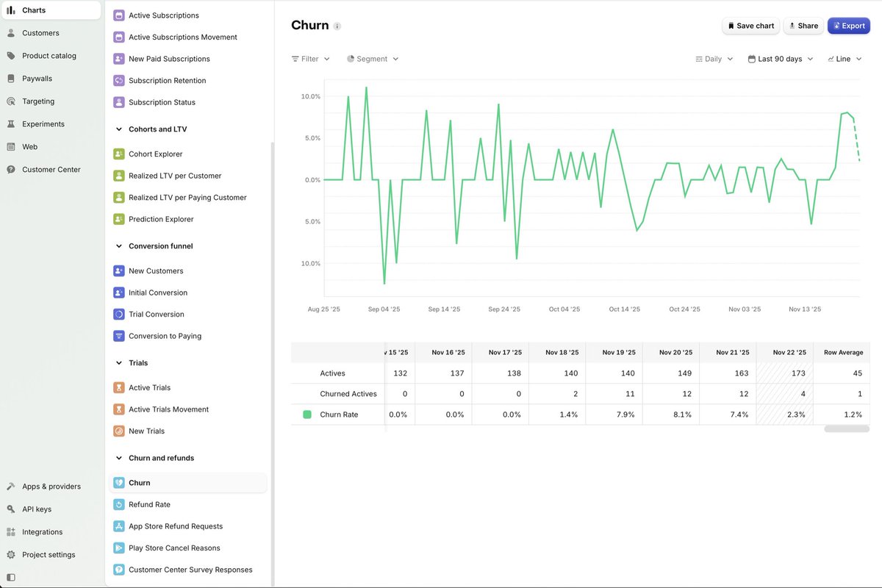The width and height of the screenshot is (882, 588).
Task: Collapse the sidebar with the bottom-left panel icon
Action: coord(10,578)
